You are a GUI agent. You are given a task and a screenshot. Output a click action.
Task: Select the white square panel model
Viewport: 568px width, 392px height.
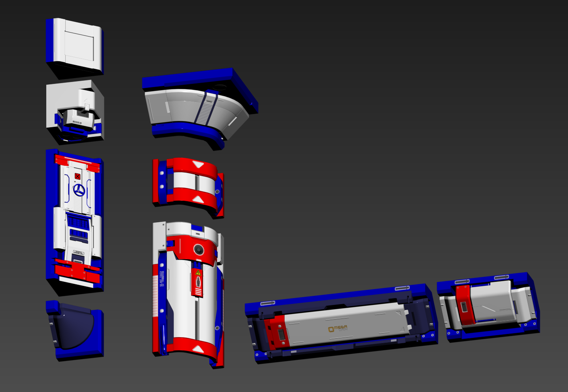[x=75, y=46]
